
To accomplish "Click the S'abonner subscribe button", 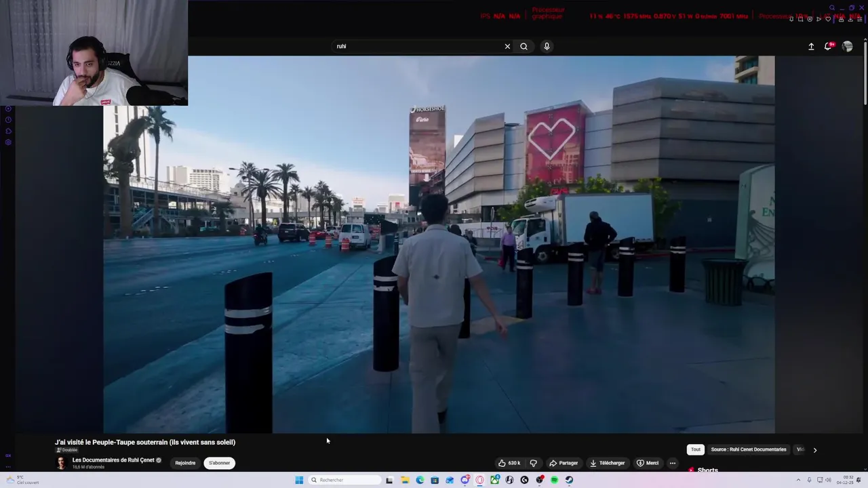I will [x=219, y=463].
